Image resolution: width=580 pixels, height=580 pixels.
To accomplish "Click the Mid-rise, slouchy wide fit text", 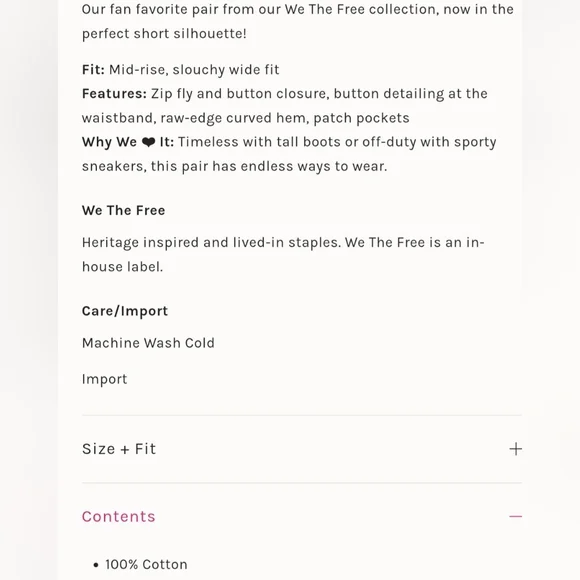I will click(x=194, y=70).
